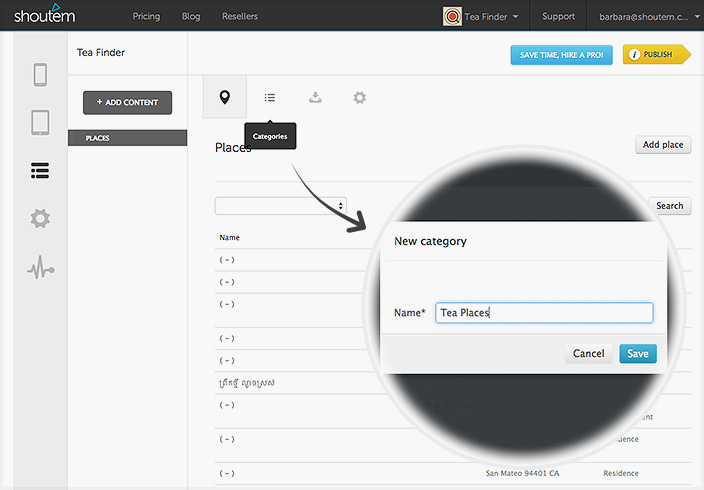
Task: Click the Add Content button
Action: (128, 102)
